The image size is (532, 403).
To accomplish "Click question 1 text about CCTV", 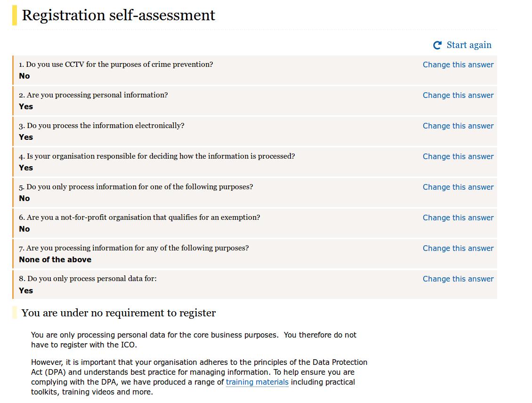I will pyautogui.click(x=116, y=64).
